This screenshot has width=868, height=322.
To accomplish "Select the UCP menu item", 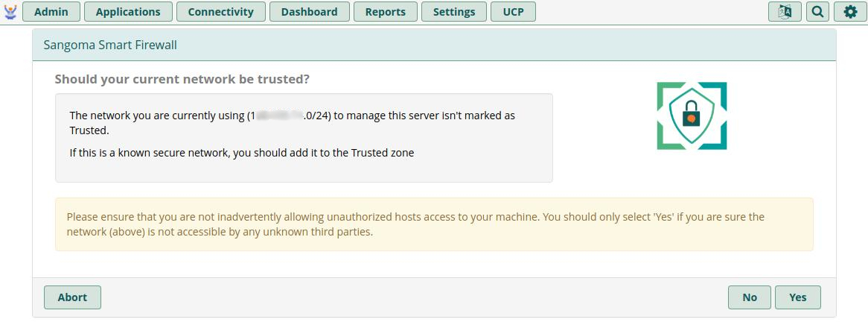I will point(514,12).
